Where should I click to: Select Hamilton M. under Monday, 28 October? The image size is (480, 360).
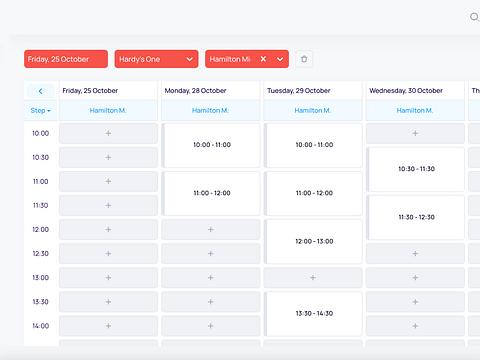pyautogui.click(x=210, y=110)
